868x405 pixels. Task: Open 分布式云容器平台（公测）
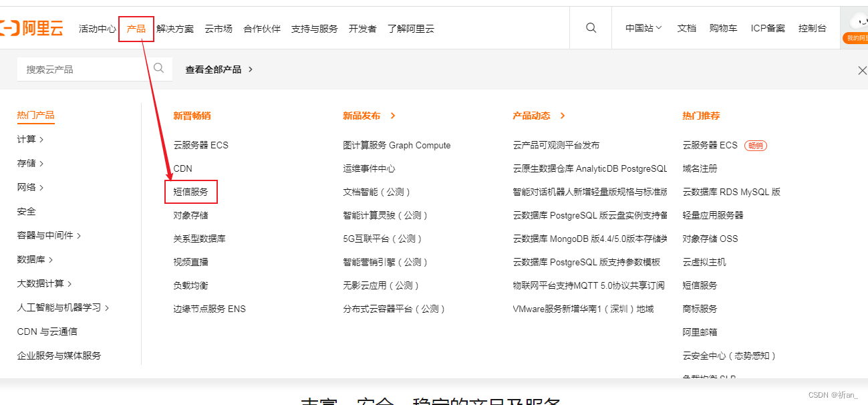tap(395, 309)
